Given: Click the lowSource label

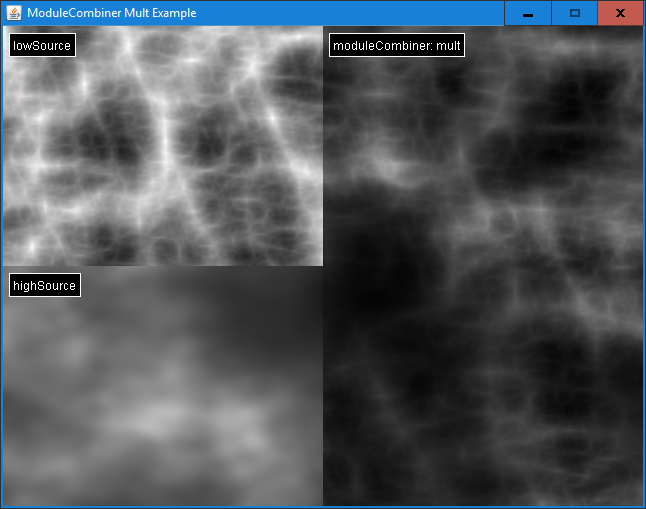Looking at the screenshot, I should point(42,45).
